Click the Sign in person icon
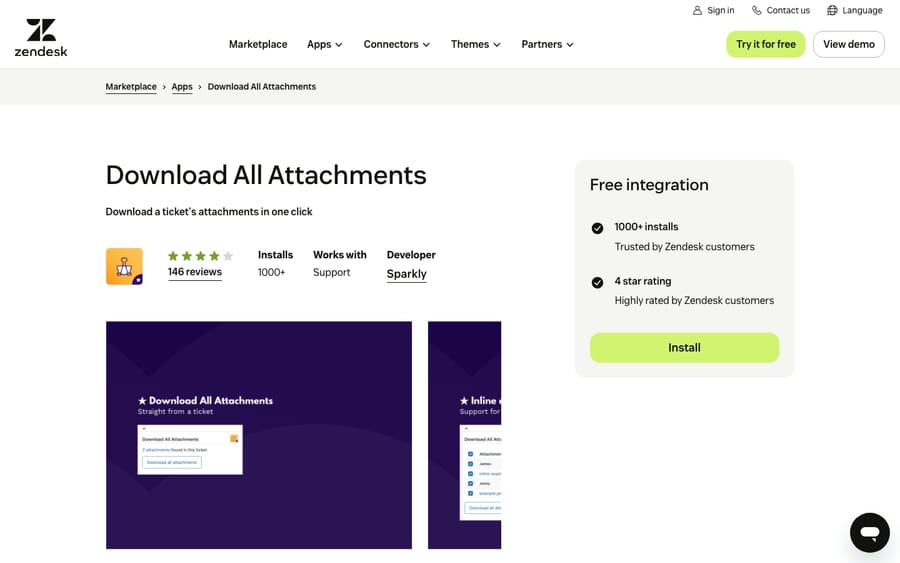 coord(697,10)
